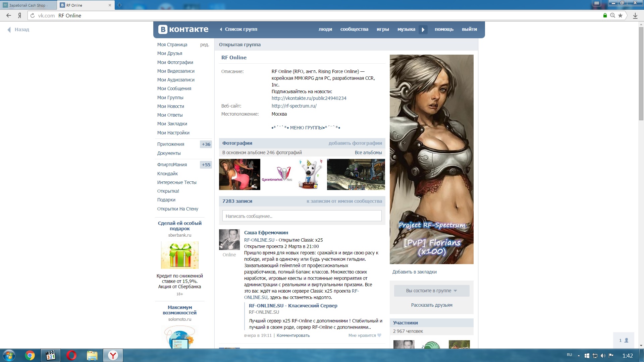
Task: Open the RF-ONLINE.SU - Класический Сервер link
Action: (x=293, y=306)
